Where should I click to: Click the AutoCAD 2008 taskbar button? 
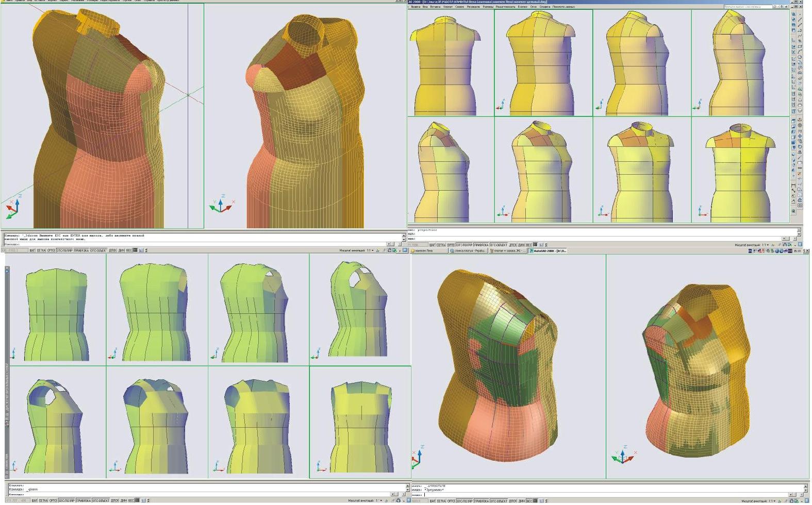point(549,251)
